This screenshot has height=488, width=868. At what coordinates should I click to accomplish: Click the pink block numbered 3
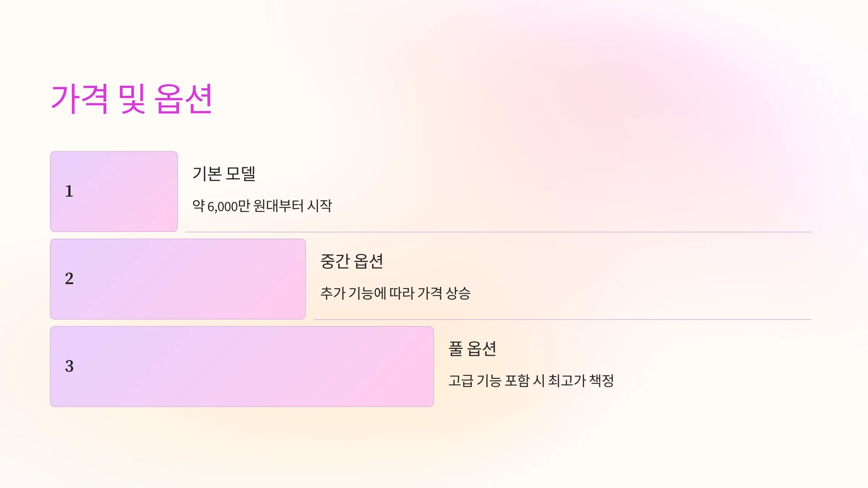pyautogui.click(x=242, y=367)
